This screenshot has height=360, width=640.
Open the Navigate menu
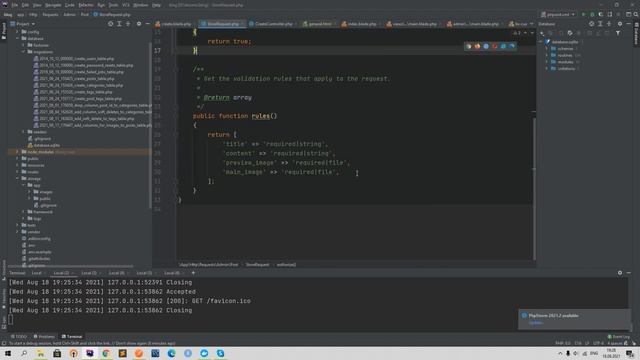tap(53, 5)
